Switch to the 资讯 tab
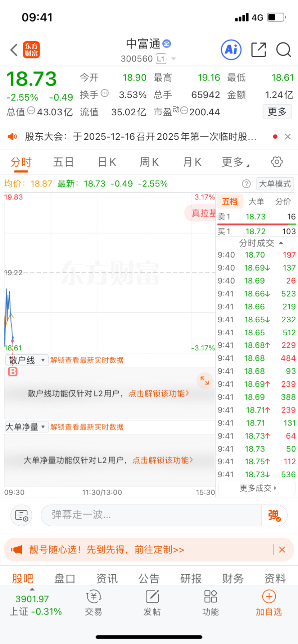The width and height of the screenshot is (298, 644). 107,578
